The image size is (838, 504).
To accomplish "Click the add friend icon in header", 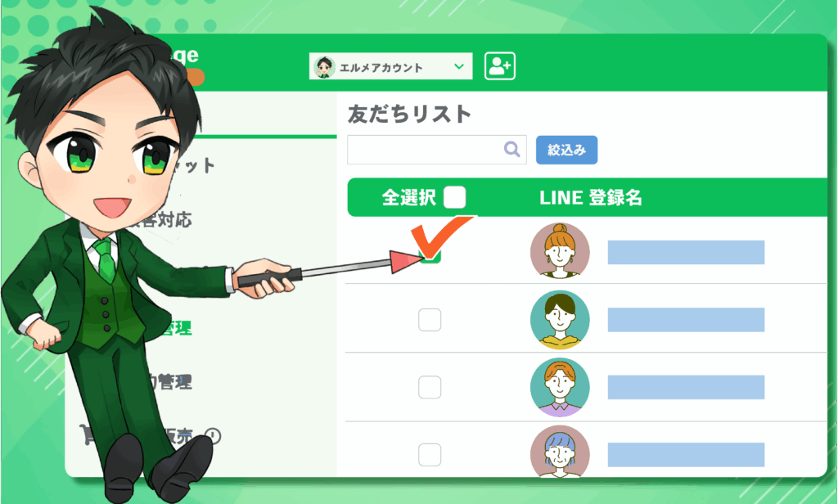I will pyautogui.click(x=500, y=66).
